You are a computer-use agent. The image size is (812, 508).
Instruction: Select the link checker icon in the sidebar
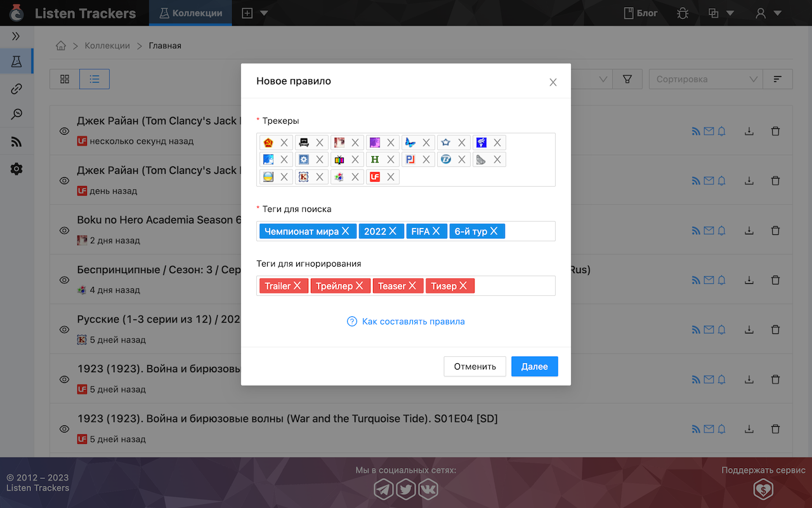point(17,88)
